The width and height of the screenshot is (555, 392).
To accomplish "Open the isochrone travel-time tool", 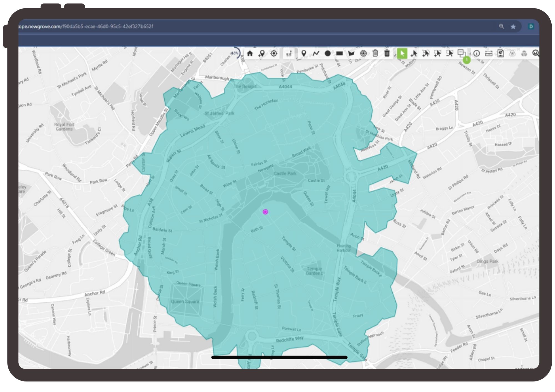I will tap(289, 54).
